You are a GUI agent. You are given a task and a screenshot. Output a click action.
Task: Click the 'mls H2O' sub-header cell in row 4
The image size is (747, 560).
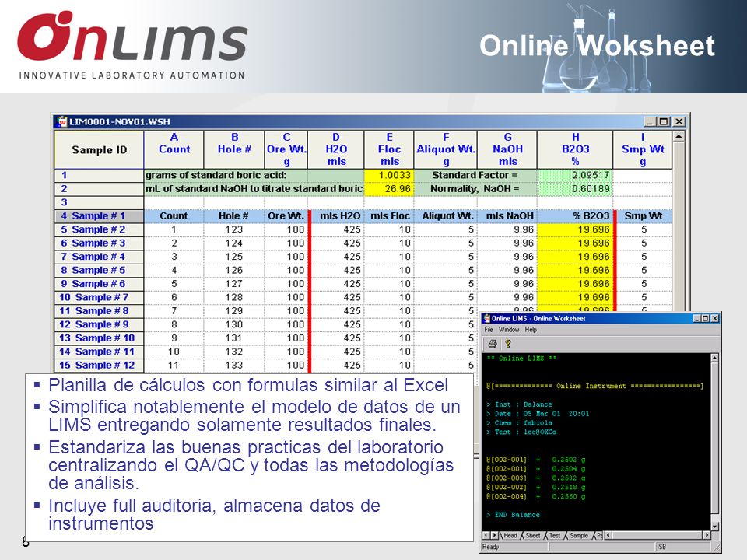337,216
